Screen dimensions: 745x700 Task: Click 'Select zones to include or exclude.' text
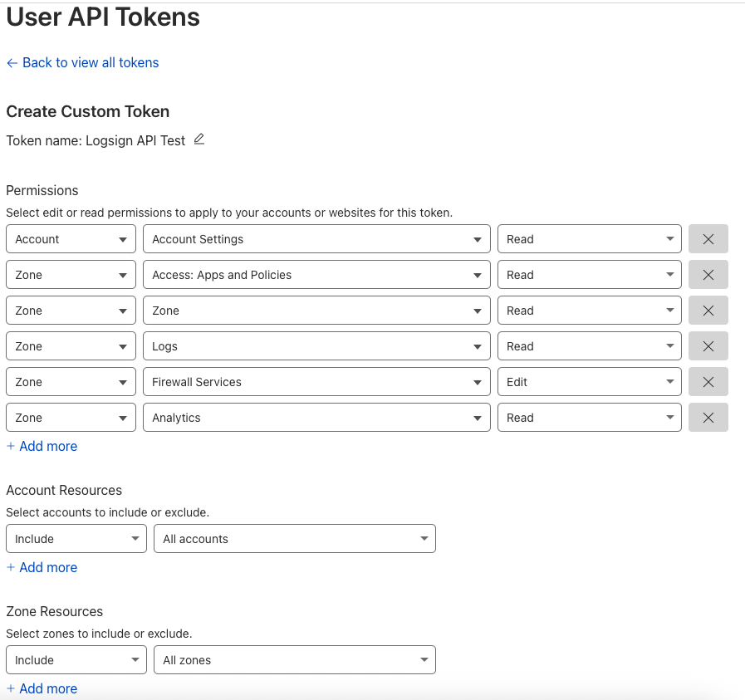(100, 634)
